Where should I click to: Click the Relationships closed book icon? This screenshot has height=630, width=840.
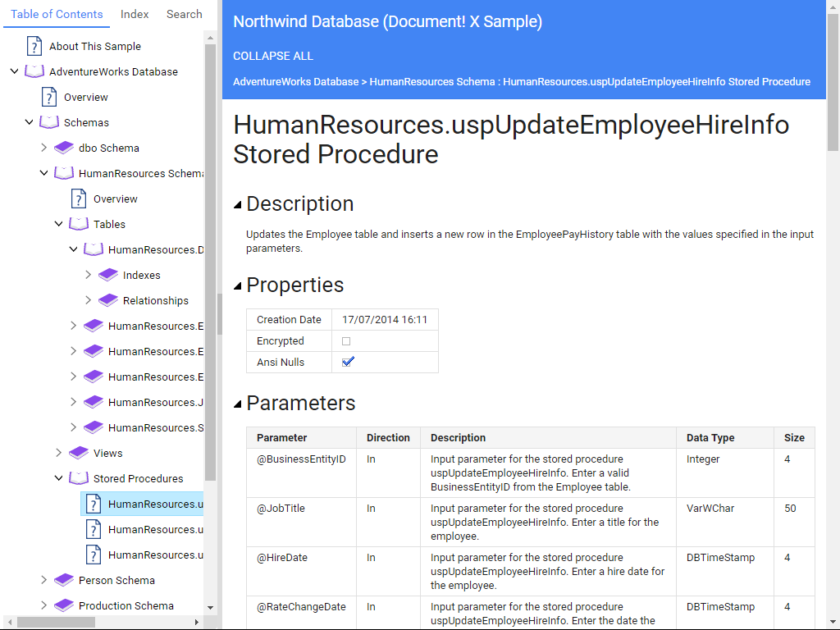(108, 300)
